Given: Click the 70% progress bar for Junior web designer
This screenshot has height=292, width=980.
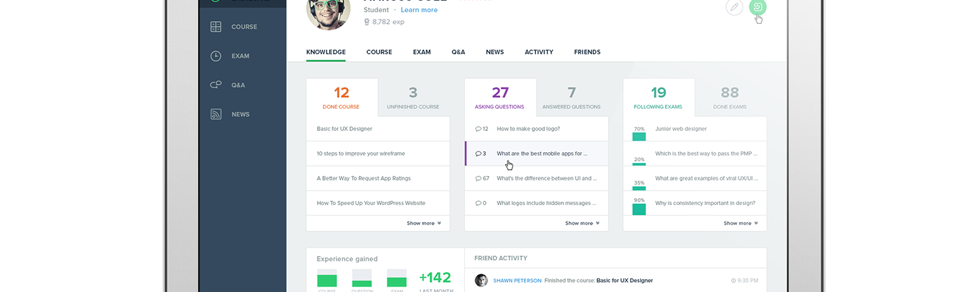Looking at the screenshot, I should point(639,136).
